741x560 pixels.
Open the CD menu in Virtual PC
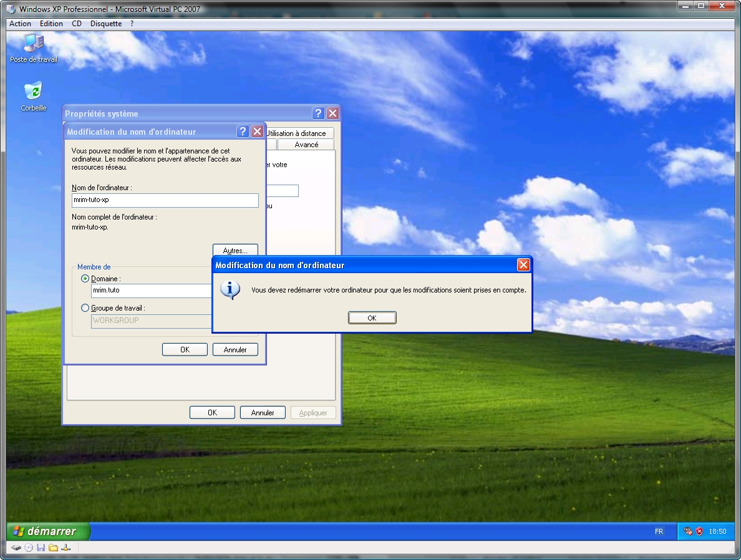pyautogui.click(x=77, y=24)
